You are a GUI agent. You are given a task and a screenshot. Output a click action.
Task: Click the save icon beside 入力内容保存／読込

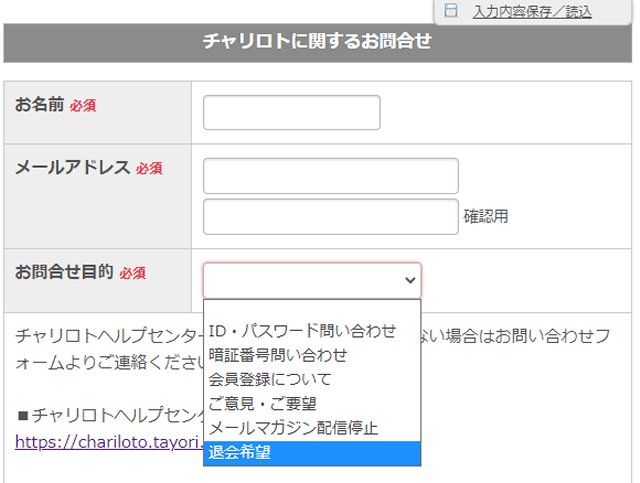451,11
